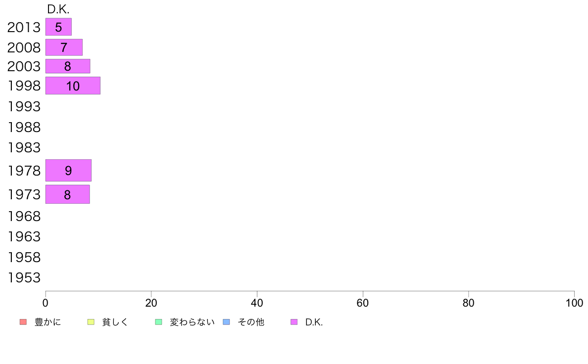Toggle the 変わらない legend label
588x364 pixels.
click(192, 322)
